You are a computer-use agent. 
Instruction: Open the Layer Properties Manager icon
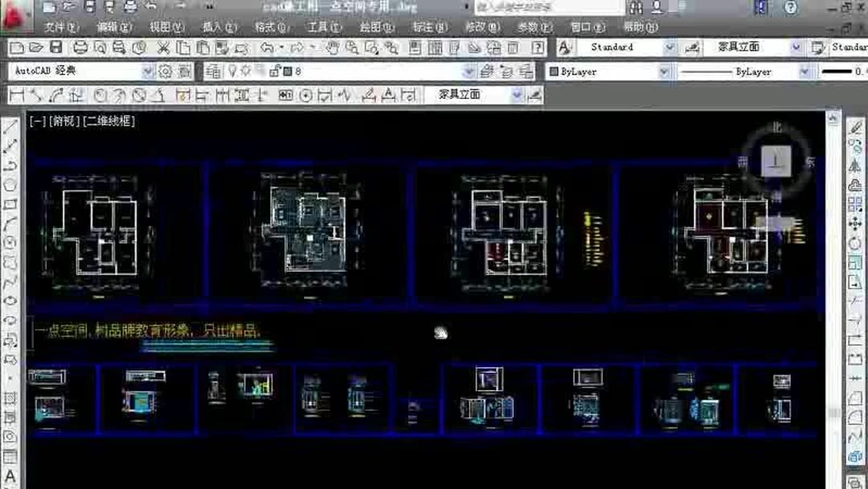[215, 71]
